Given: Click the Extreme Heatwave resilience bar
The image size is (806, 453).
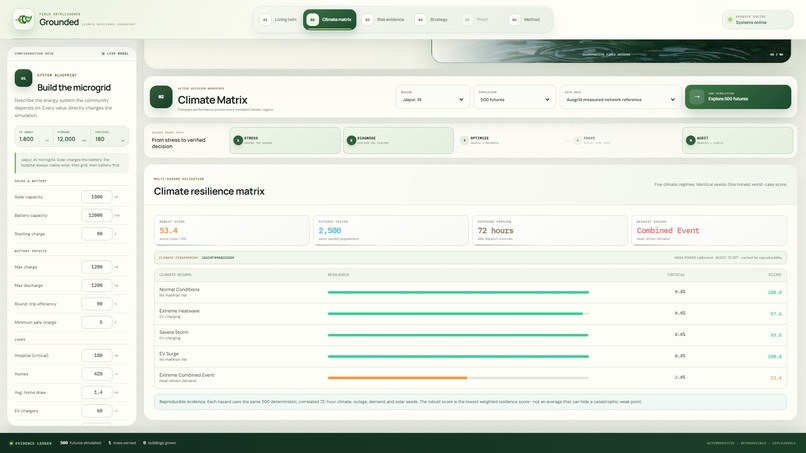Looking at the screenshot, I should click(x=458, y=314).
